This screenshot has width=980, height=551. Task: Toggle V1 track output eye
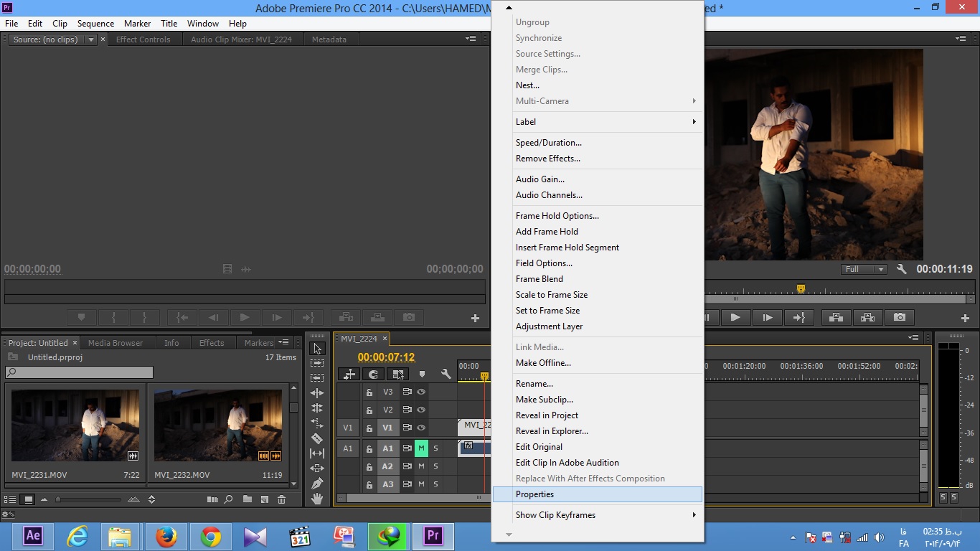coord(421,428)
